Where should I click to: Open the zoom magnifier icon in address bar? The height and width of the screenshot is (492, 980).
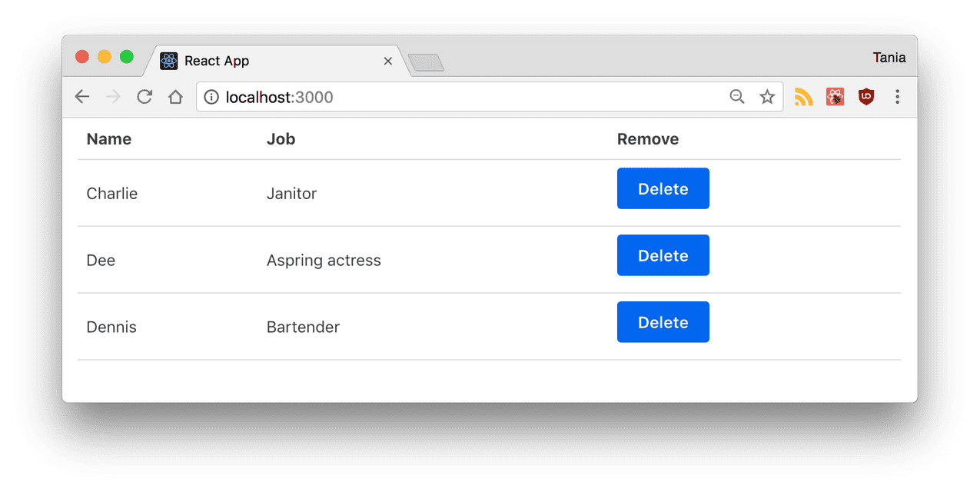736,97
